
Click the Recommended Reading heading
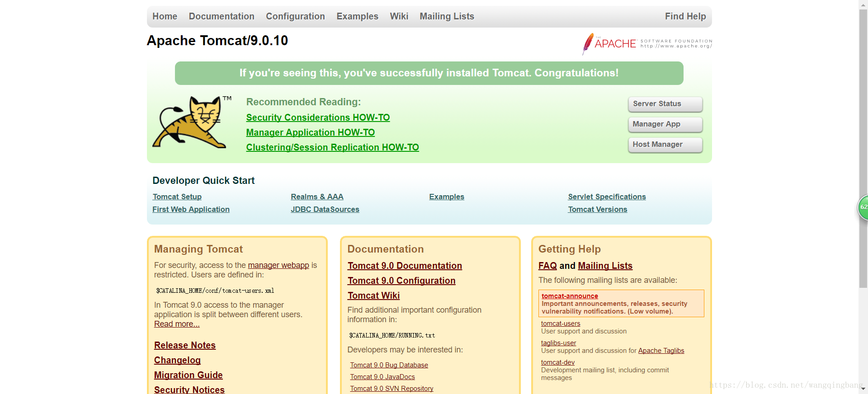pos(303,102)
